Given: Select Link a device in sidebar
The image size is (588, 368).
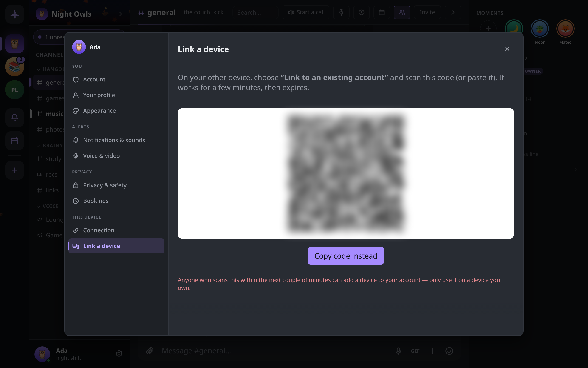Looking at the screenshot, I should [116, 246].
